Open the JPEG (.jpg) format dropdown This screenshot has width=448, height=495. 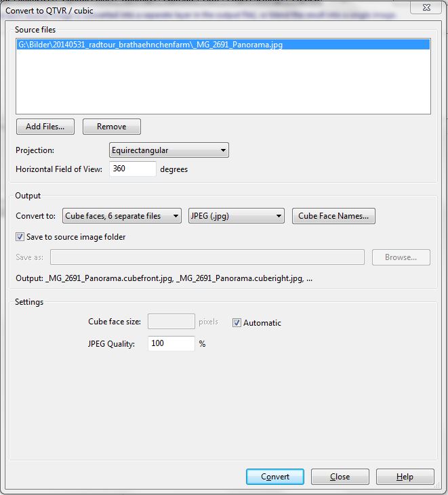(x=237, y=216)
